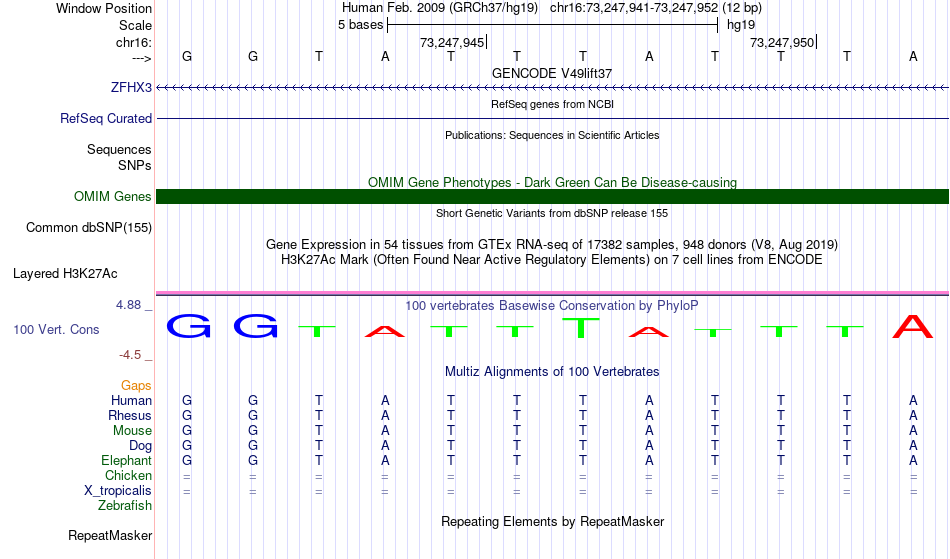Click the Elephant species label

[x=126, y=461]
